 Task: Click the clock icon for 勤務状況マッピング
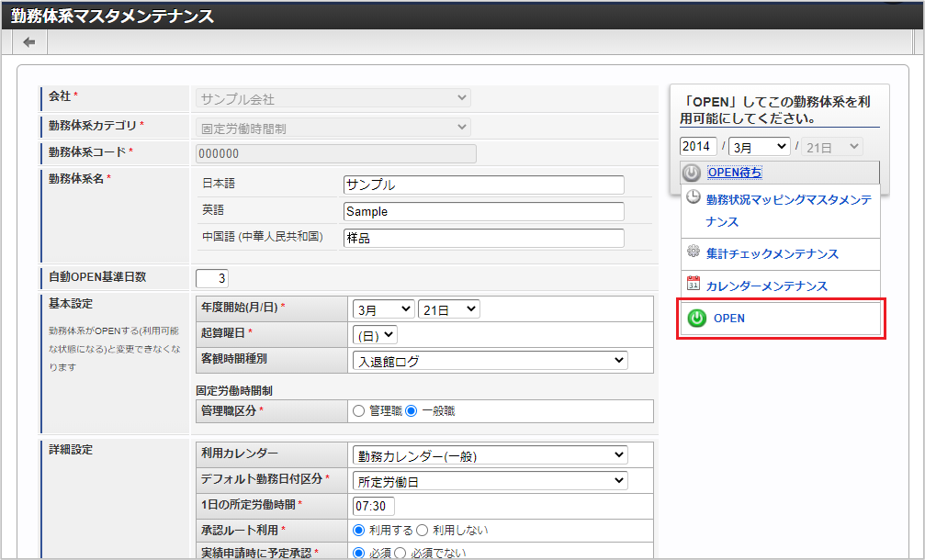coord(694,197)
